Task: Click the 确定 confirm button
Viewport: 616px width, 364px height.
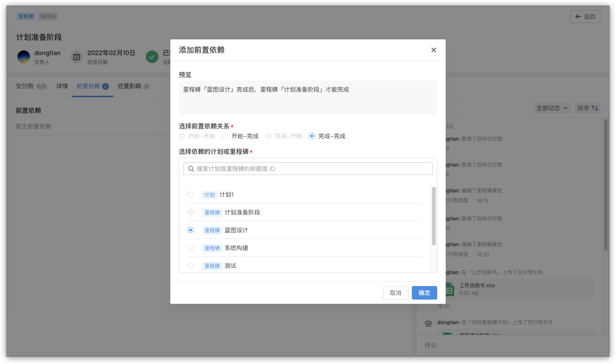Action: (x=424, y=293)
